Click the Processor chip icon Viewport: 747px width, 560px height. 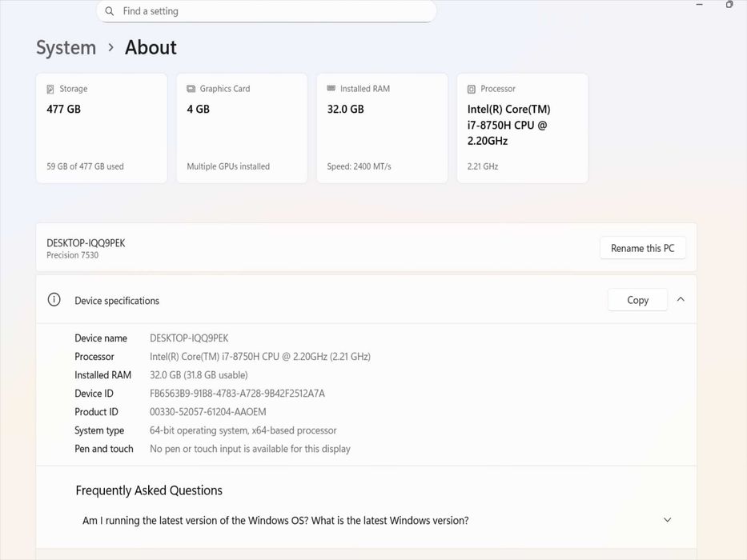(x=471, y=89)
